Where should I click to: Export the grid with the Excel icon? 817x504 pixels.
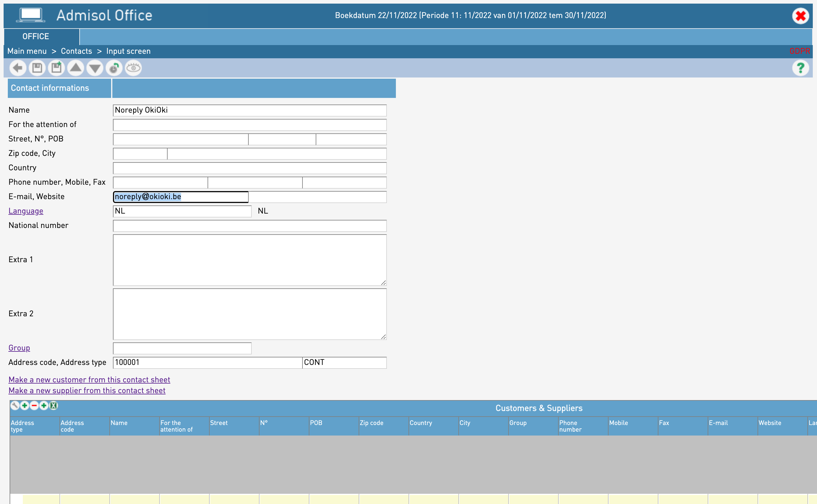(54, 406)
